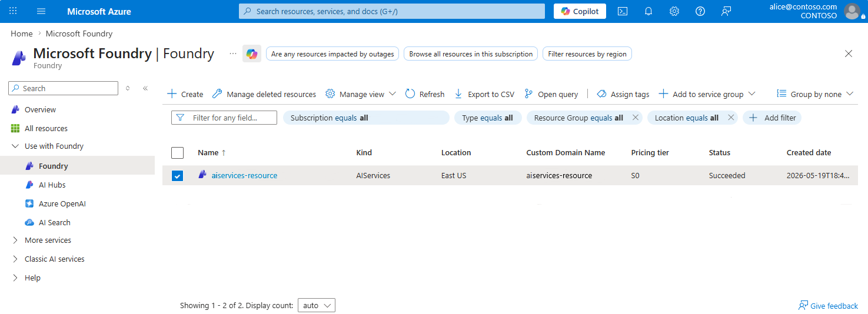The width and height of the screenshot is (868, 314).
Task: Sort by the Location column header
Action: (456, 152)
